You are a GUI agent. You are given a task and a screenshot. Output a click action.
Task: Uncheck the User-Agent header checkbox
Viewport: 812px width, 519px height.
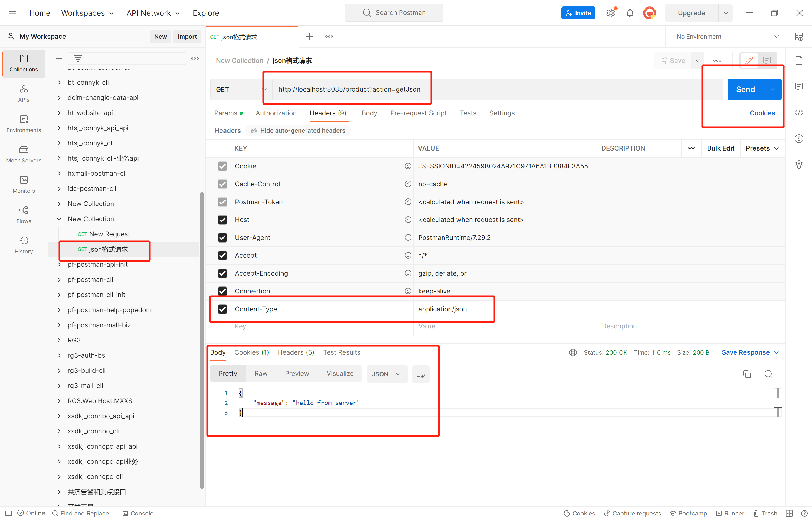tap(222, 237)
